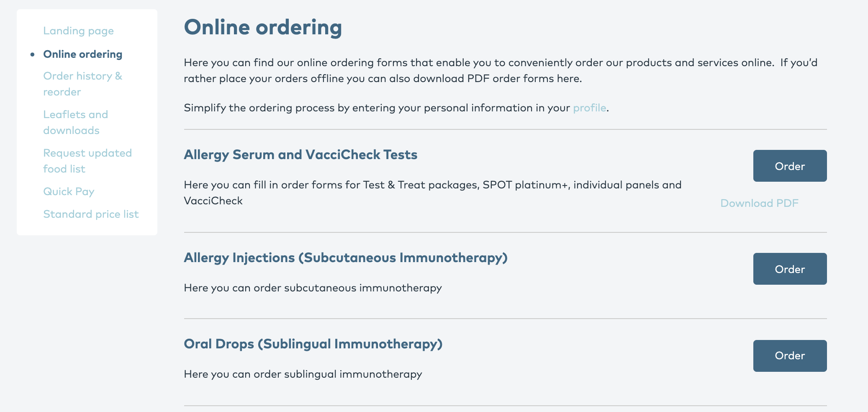
Task: Click the bullet marker beside Online ordering
Action: point(33,54)
